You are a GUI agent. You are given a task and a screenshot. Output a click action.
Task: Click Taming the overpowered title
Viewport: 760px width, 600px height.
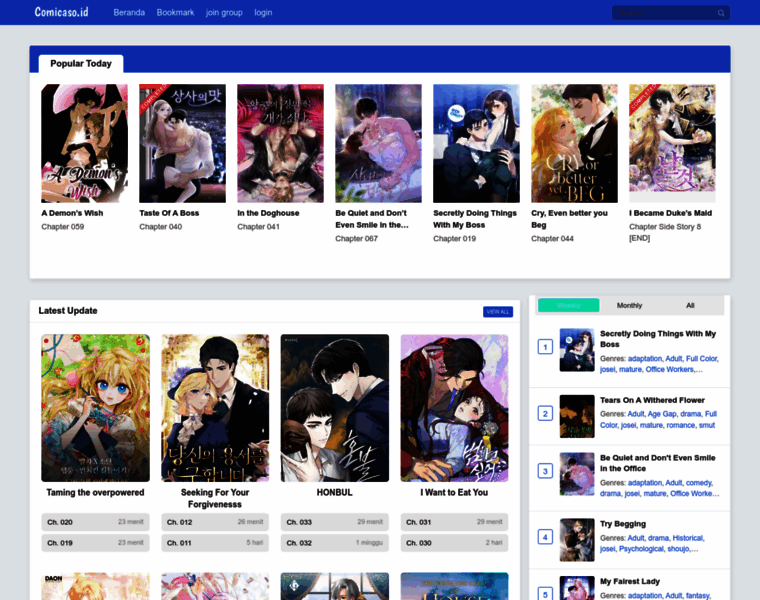click(95, 492)
